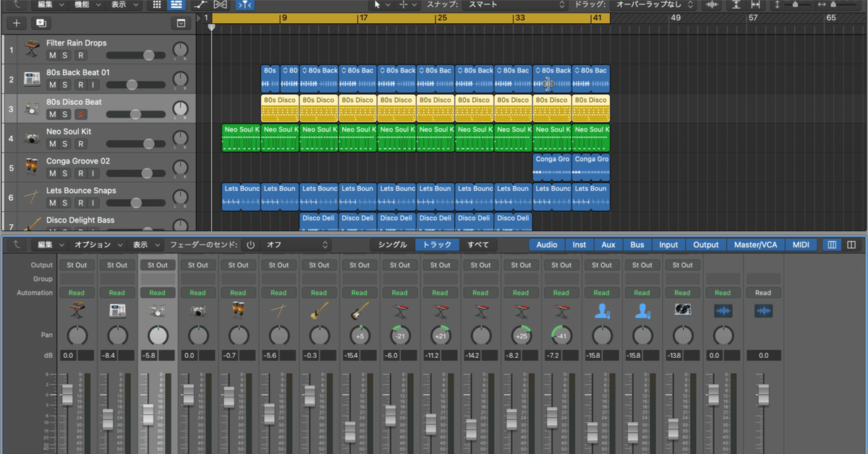Click the duplicate track icon
868x454 pixels.
(41, 23)
